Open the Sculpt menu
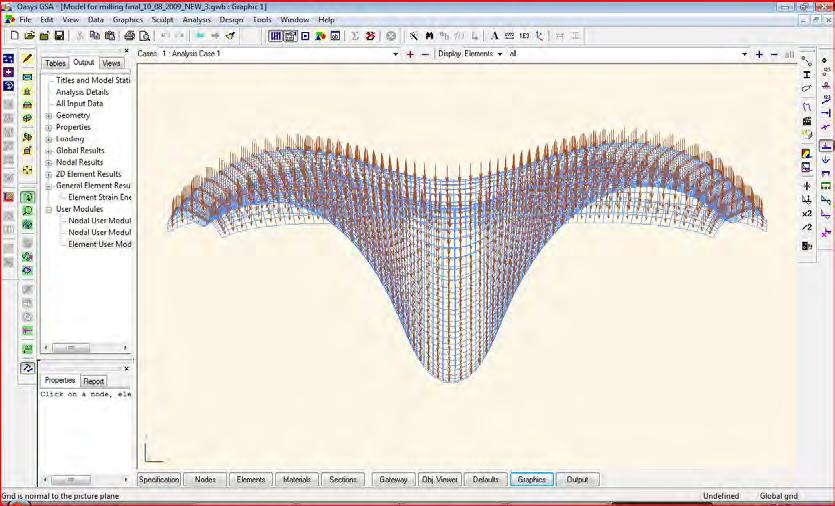 tap(162, 20)
